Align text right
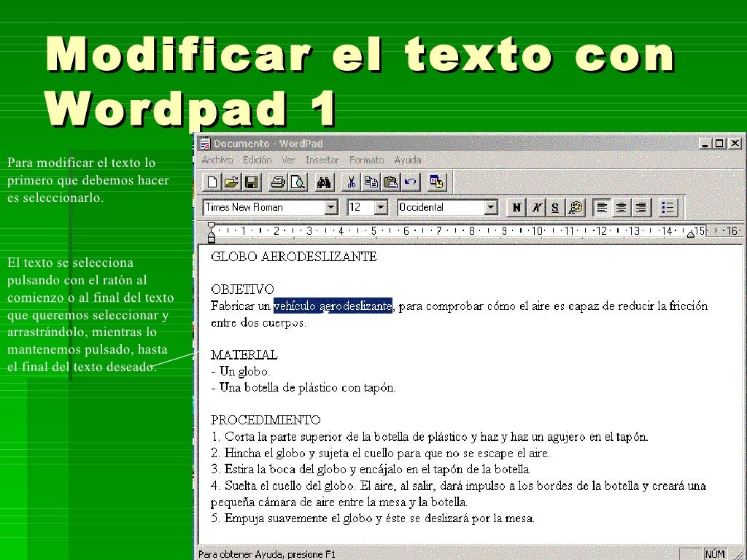This screenshot has height=560, width=747. pyautogui.click(x=641, y=208)
